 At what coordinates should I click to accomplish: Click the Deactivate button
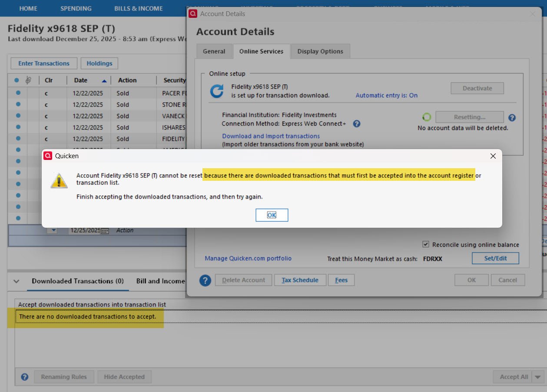tap(477, 88)
